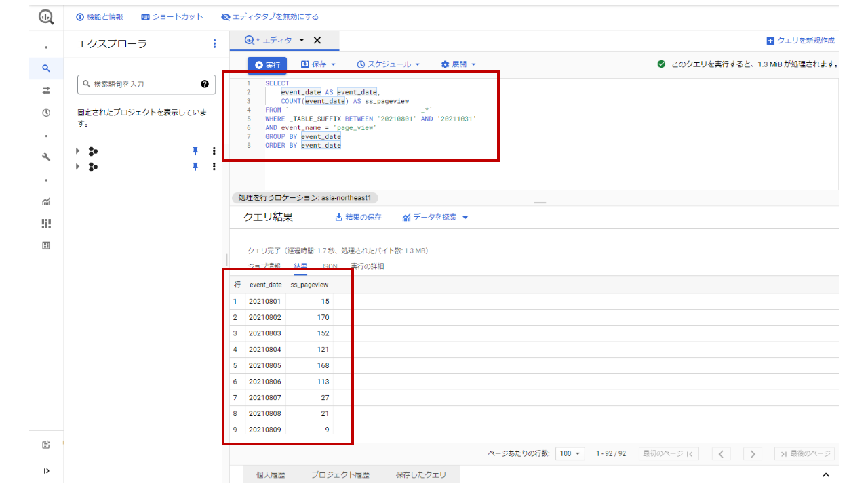Click the wrench admin icon in sidebar
Screen dimensions: 868x488
46,157
